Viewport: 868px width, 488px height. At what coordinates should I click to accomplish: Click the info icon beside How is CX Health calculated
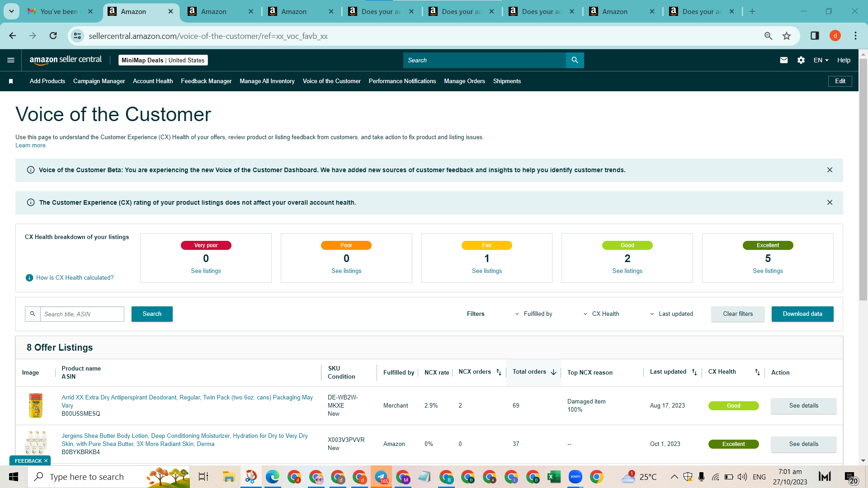[29, 278]
